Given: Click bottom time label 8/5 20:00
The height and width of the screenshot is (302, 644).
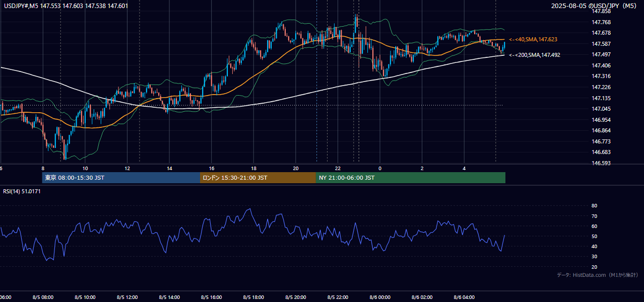Looking at the screenshot, I should coord(296,297).
